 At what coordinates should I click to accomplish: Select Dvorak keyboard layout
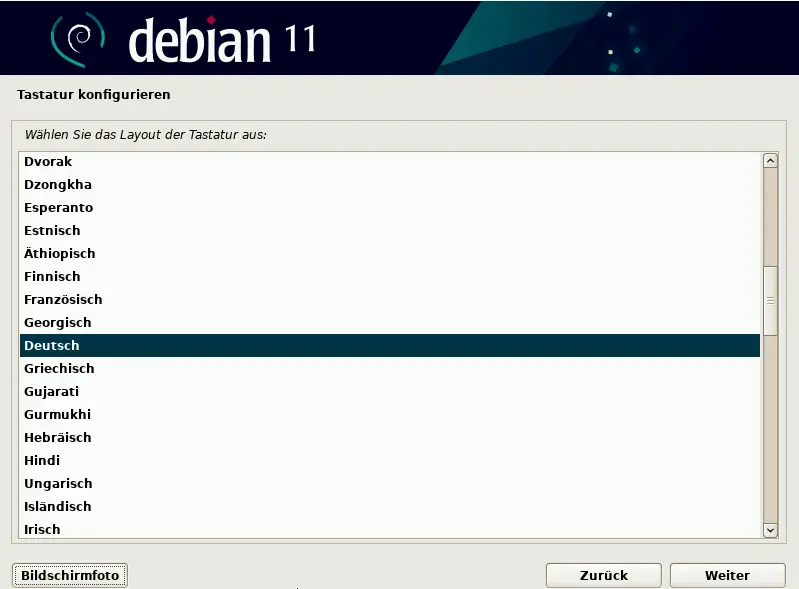48,162
